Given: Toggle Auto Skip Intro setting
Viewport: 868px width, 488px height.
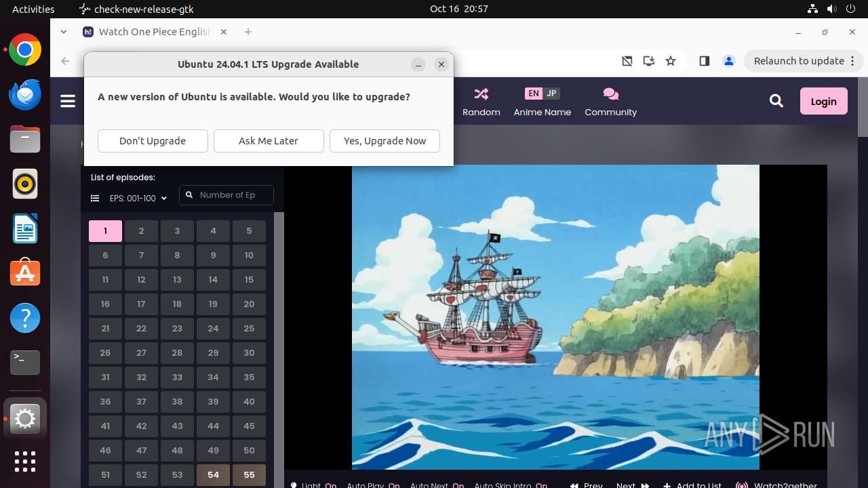Looking at the screenshot, I should click(x=511, y=485).
